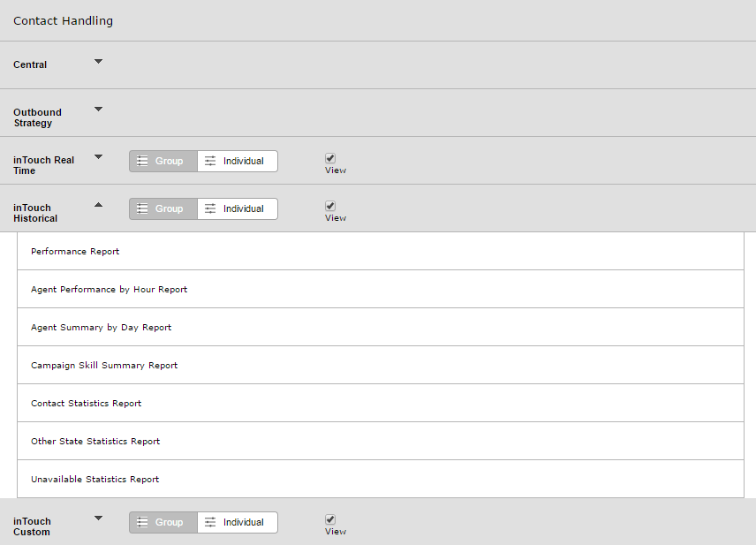Uncheck View checkbox for inTouch Real Time
756x545 pixels.
[330, 158]
